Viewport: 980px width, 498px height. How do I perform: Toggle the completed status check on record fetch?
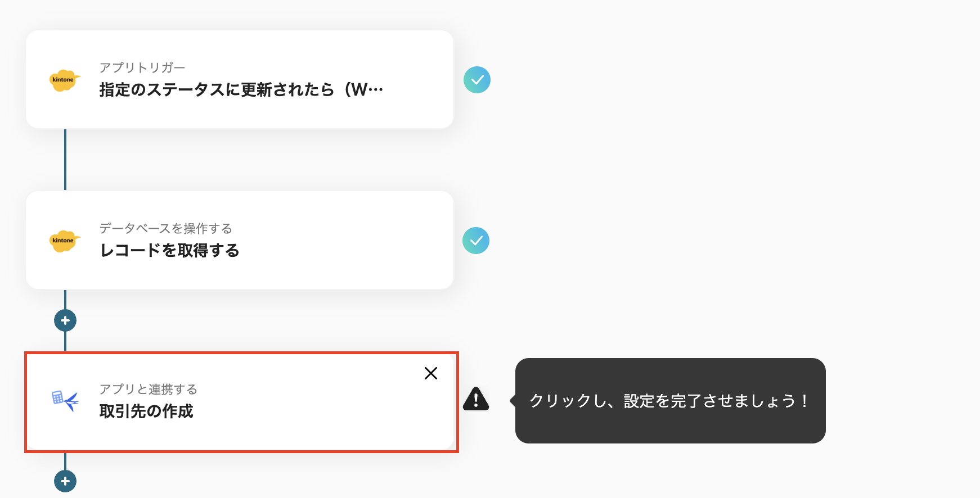[x=476, y=241]
